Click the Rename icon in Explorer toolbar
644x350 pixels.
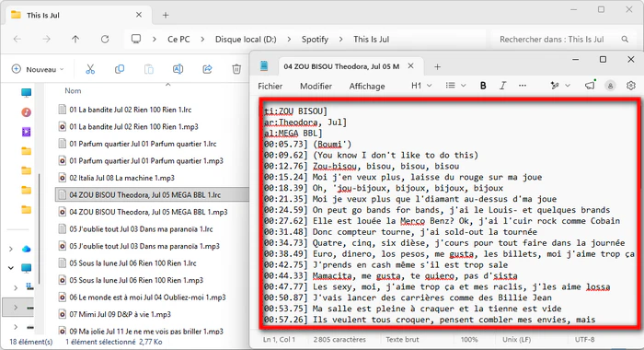tap(178, 69)
